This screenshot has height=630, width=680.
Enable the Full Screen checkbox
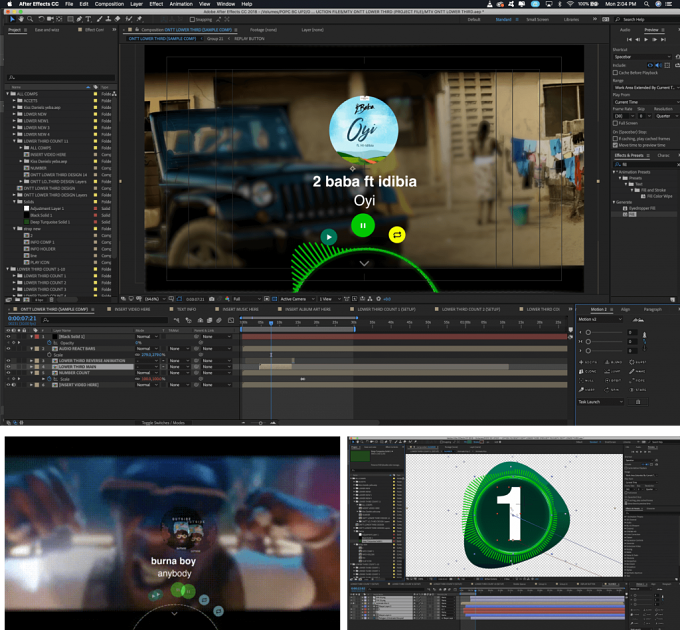[615, 123]
